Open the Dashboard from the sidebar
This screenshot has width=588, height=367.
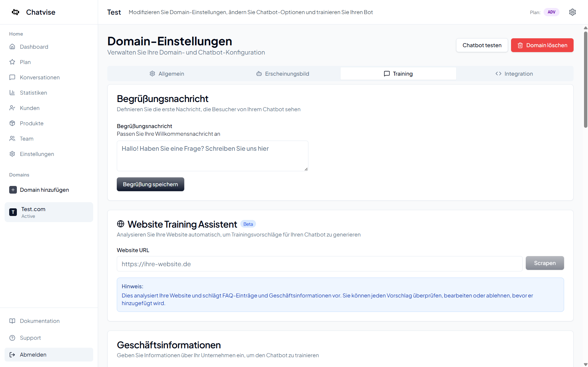(x=12, y=47)
